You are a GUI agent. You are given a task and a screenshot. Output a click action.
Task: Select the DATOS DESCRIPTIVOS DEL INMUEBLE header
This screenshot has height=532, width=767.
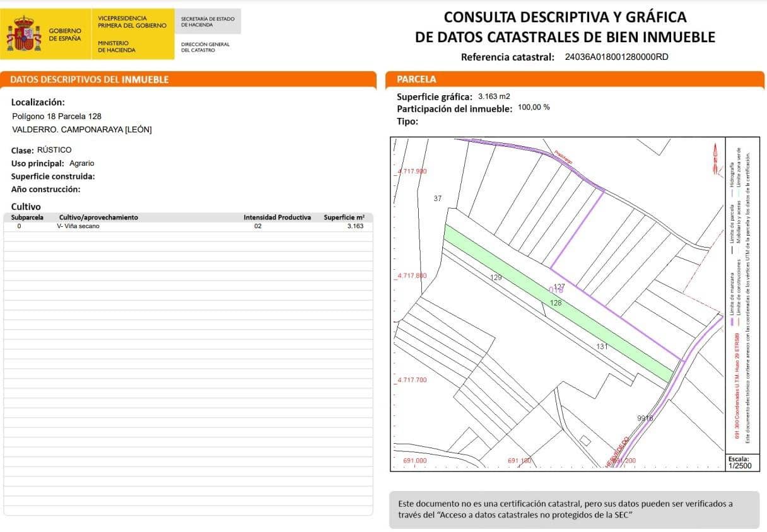click(x=90, y=79)
